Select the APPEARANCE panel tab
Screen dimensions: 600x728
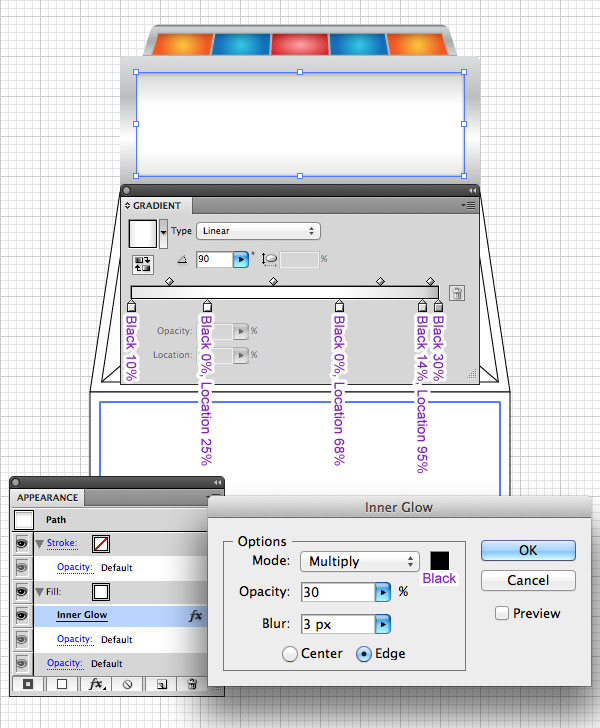pos(47,497)
